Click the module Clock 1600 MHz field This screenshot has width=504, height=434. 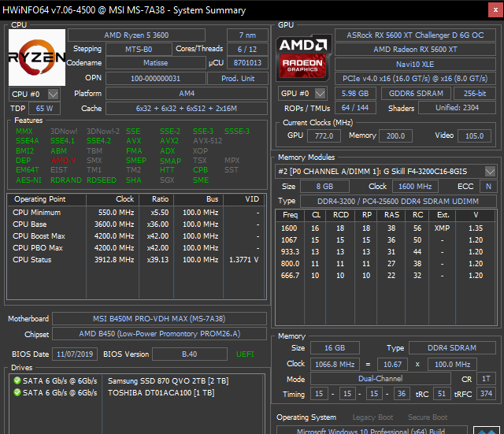pos(415,187)
